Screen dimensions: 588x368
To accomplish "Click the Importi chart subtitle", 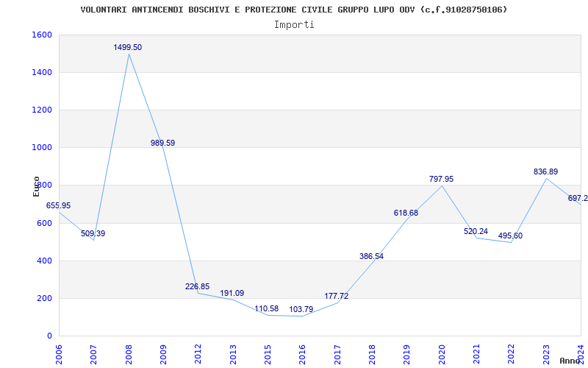I will 294,25.
